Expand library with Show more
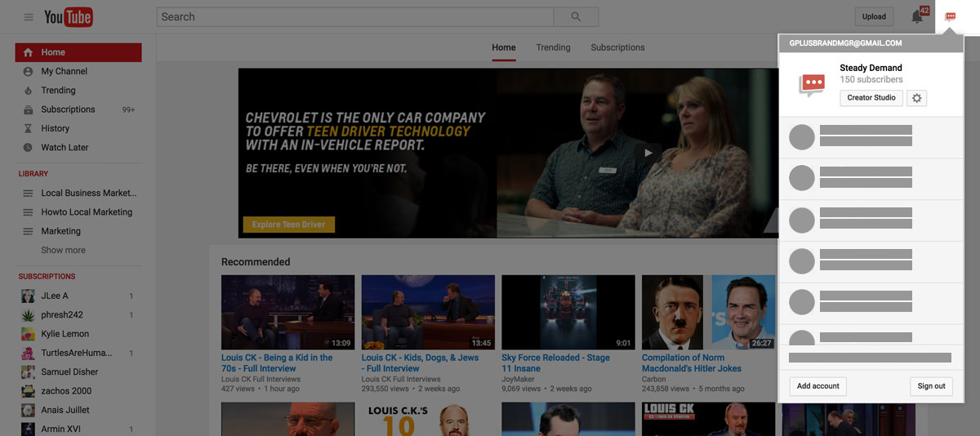980x436 pixels. (63, 251)
